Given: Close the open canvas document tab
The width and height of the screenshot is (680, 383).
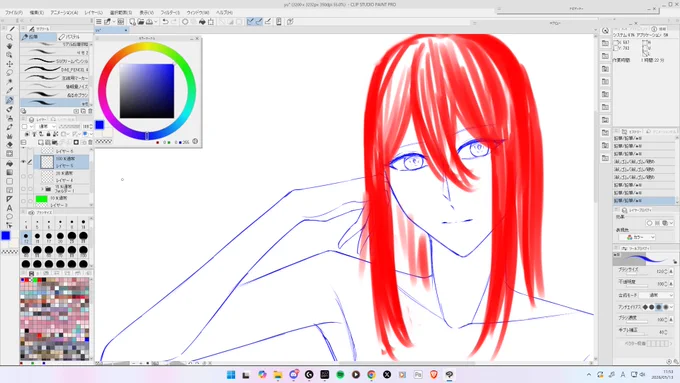Looking at the screenshot, I should point(126,30).
